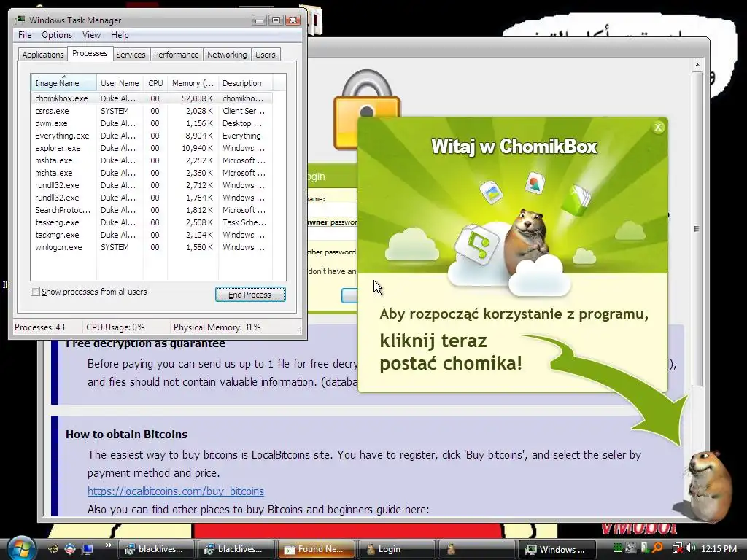
Task: Click the Show Desktop quick launch icon
Action: (x=88, y=549)
